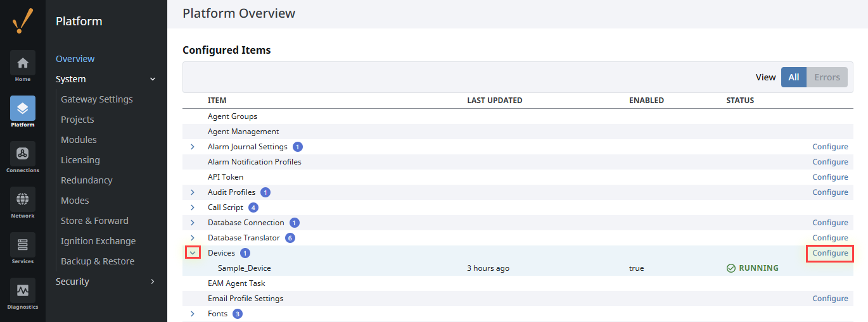
Task: Click the 'true' enabled value
Action: (637, 268)
